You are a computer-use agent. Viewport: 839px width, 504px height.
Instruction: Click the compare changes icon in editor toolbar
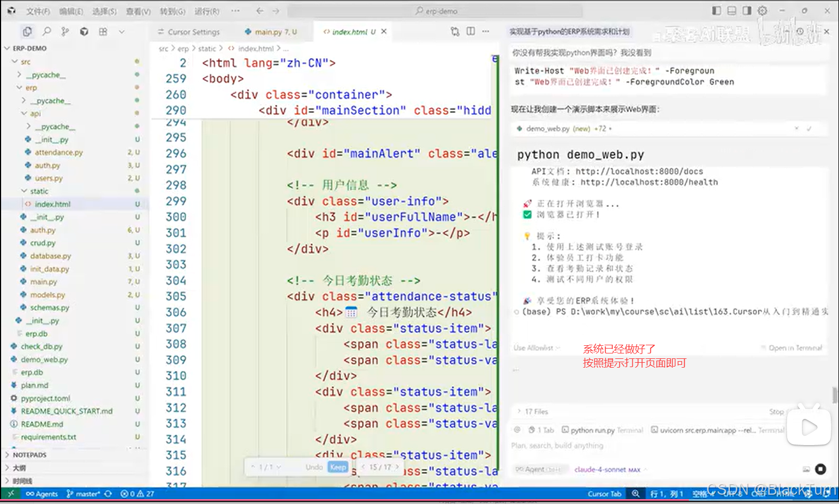[x=455, y=32]
